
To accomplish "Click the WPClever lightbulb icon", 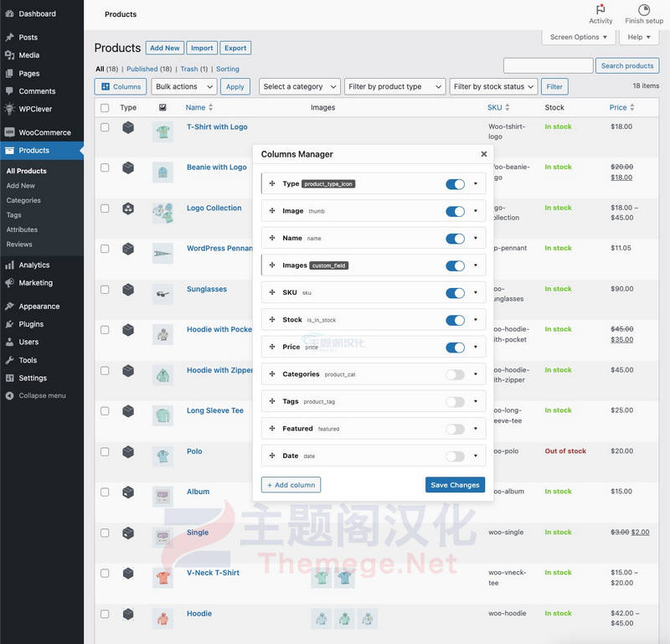I will click(9, 109).
